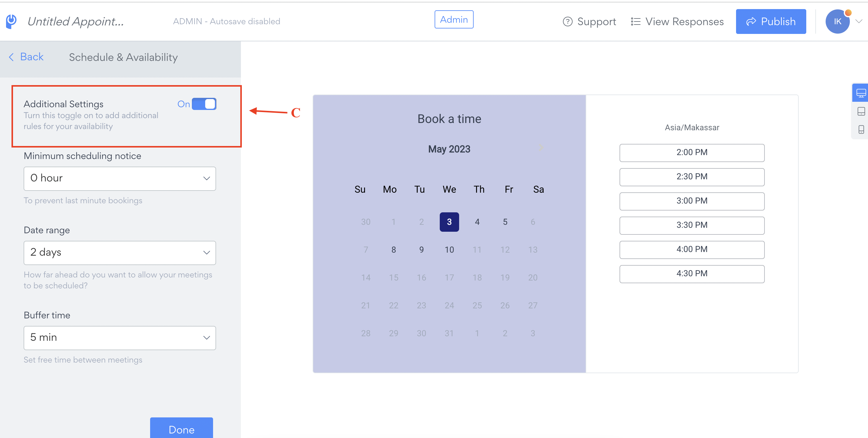Expand account menu chevron beside avatar

(859, 21)
